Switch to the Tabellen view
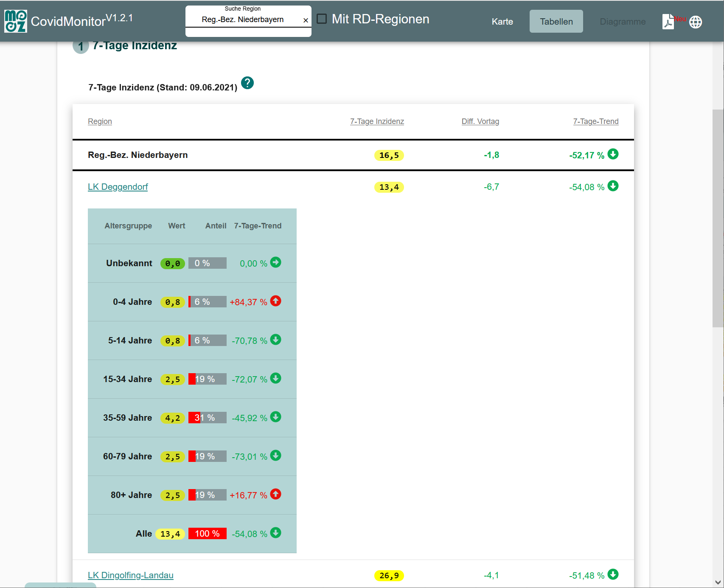Viewport: 724px width, 588px height. coord(556,22)
